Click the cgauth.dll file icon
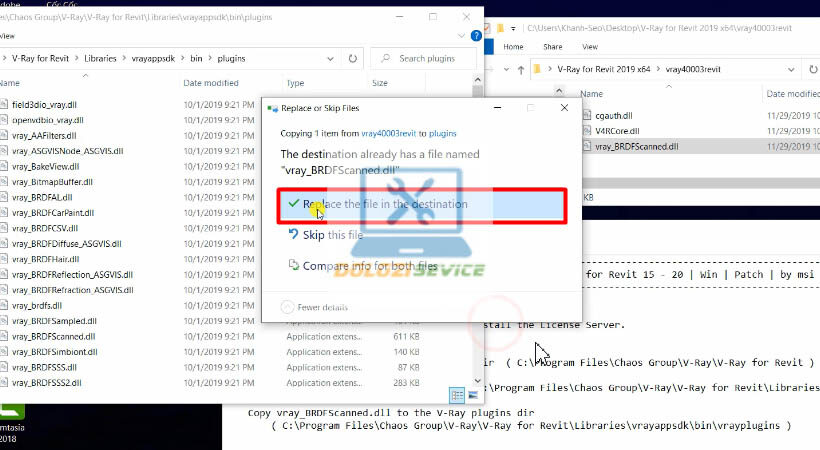Viewport: 820px width, 450px height. [x=586, y=115]
